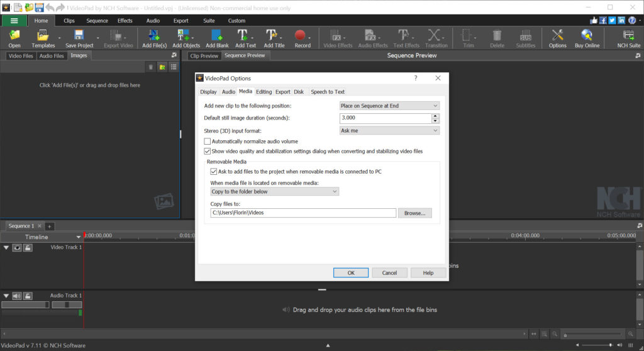Open the Stereo (3D) input format dropdown
Image resolution: width=644 pixels, height=351 pixels.
[389, 130]
